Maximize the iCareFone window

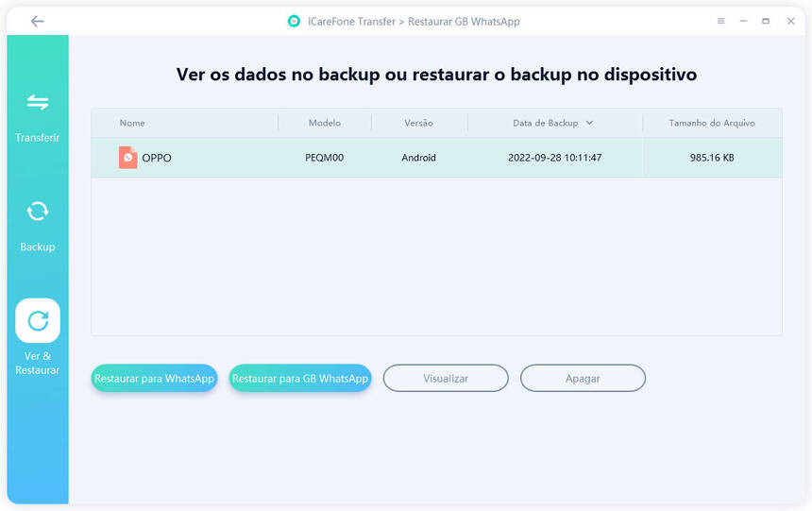(766, 21)
